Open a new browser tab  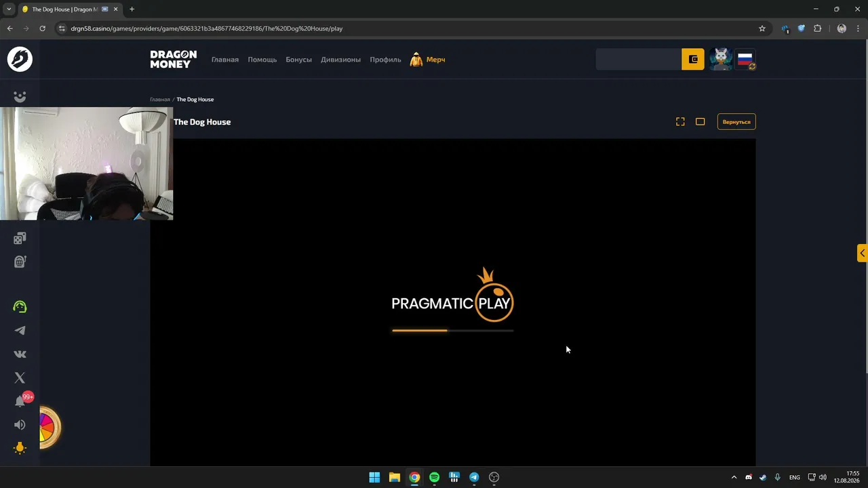[132, 9]
